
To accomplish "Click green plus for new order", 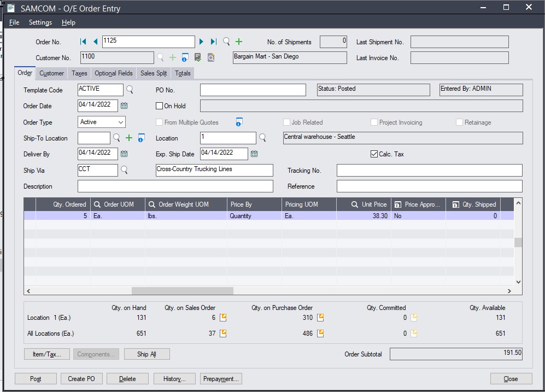I will click(x=239, y=42).
